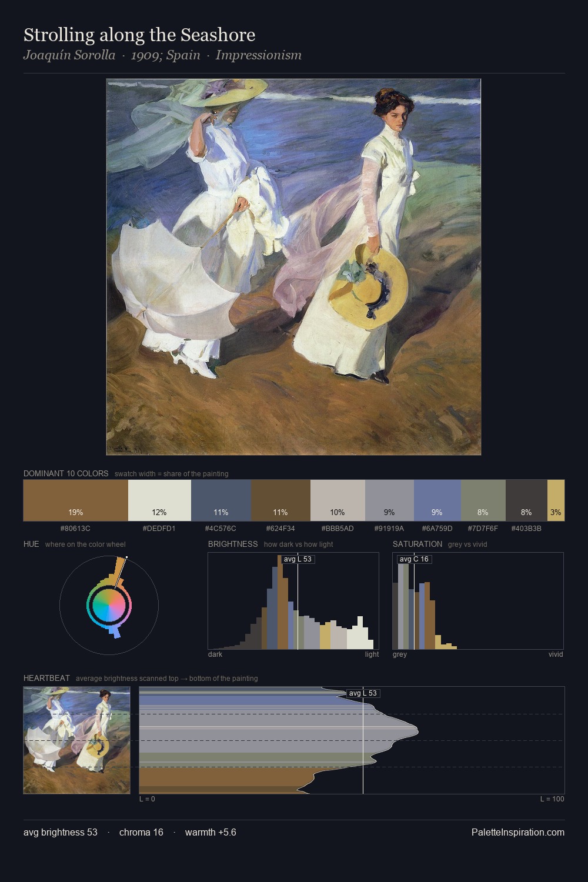Click the 'grey' axis label
Viewport: 588px width, 882px height.
(x=400, y=654)
